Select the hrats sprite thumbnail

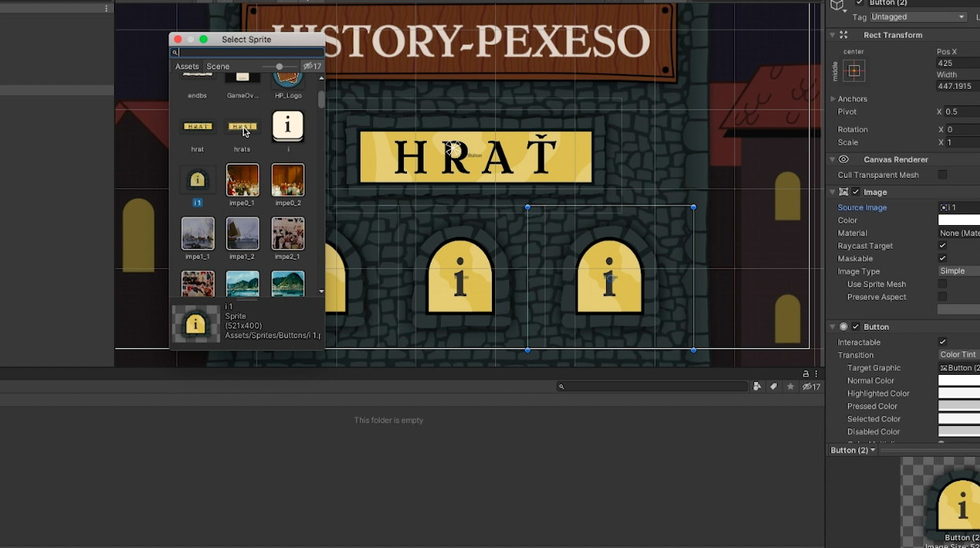242,128
